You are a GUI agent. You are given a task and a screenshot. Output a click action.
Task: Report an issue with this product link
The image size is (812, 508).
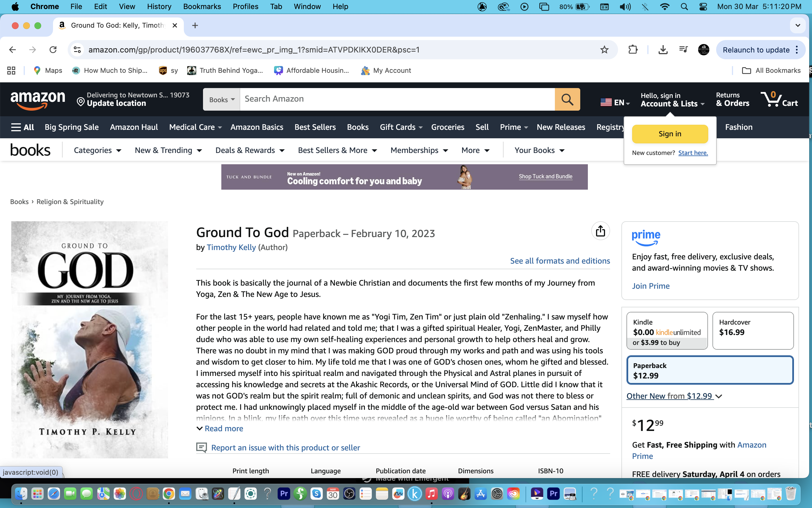(x=286, y=448)
